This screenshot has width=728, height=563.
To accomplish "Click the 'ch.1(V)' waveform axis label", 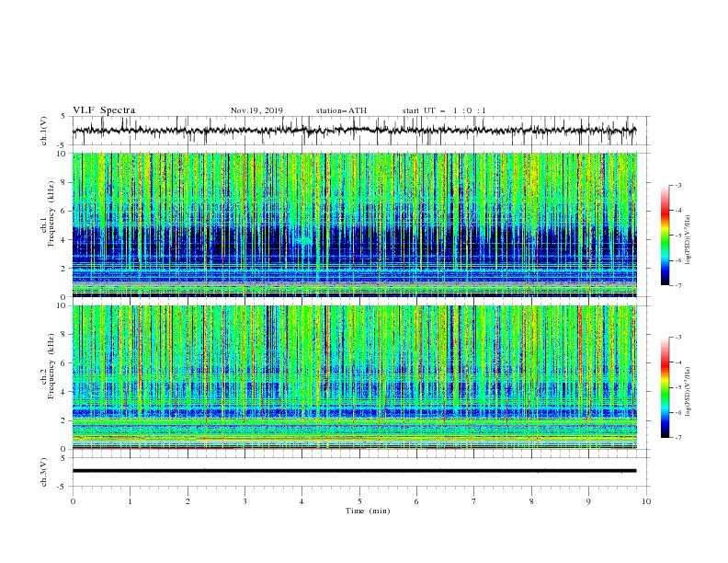I will coord(44,131).
